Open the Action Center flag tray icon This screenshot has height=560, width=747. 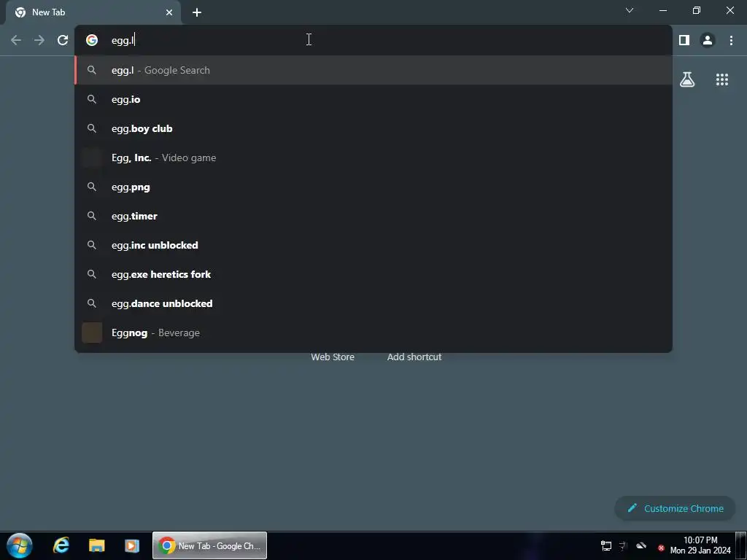pos(623,546)
